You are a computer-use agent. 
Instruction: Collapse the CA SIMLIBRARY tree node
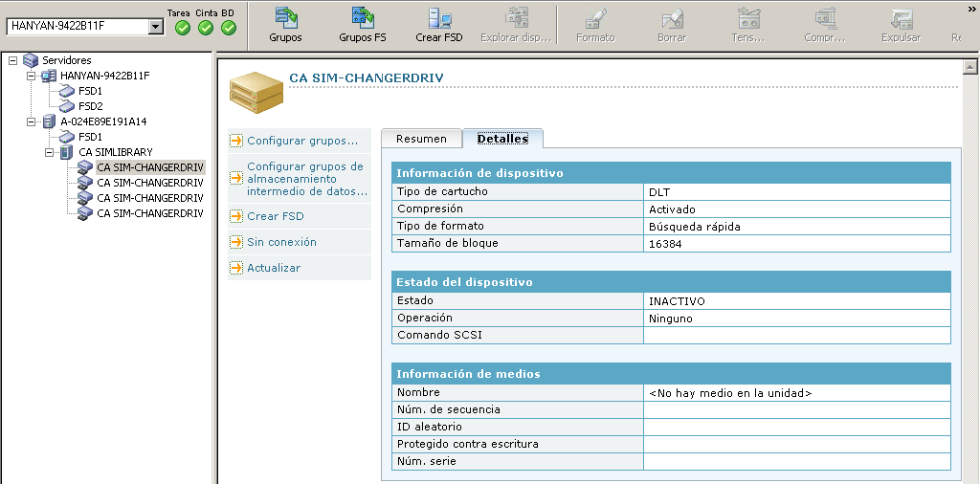(x=50, y=152)
